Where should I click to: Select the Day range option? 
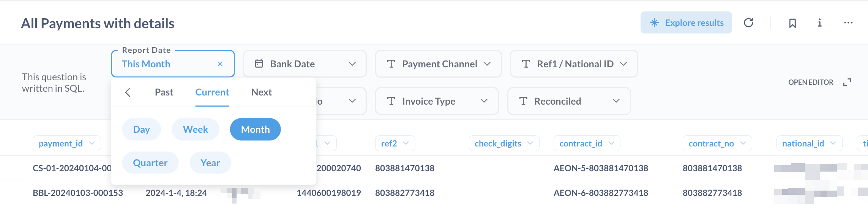pyautogui.click(x=141, y=129)
